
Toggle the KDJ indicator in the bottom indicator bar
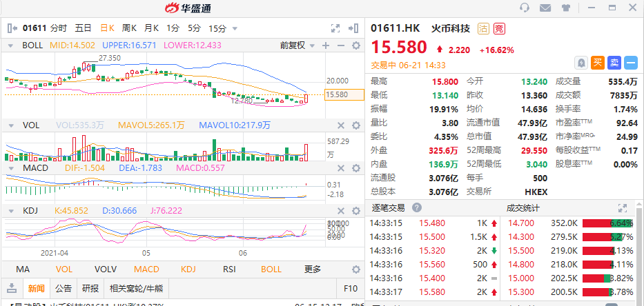tap(188, 269)
